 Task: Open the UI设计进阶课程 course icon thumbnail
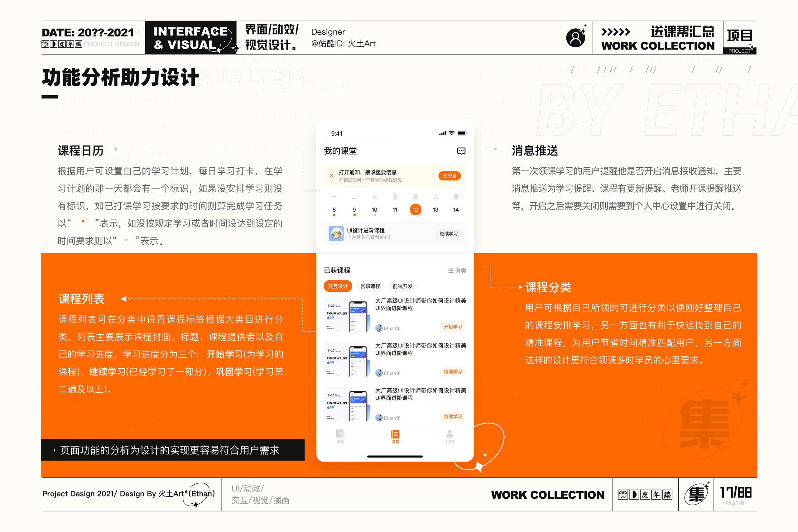click(336, 233)
